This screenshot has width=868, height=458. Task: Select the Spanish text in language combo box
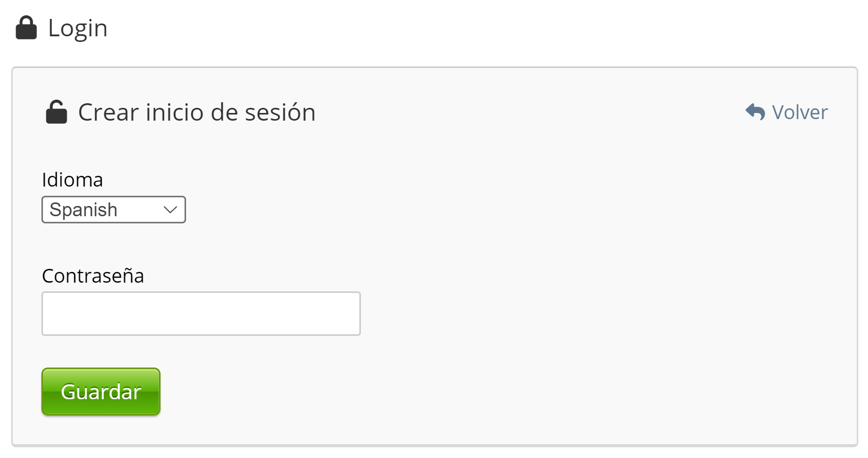[84, 210]
